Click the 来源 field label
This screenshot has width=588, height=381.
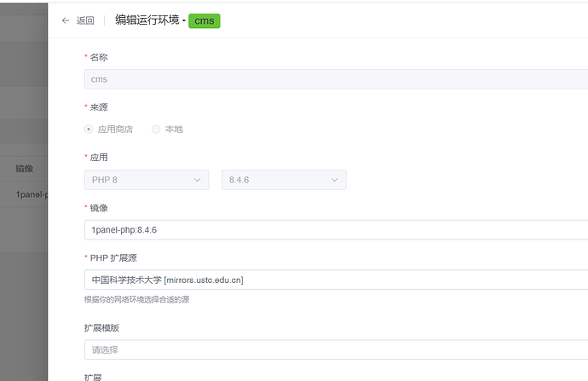(x=99, y=107)
